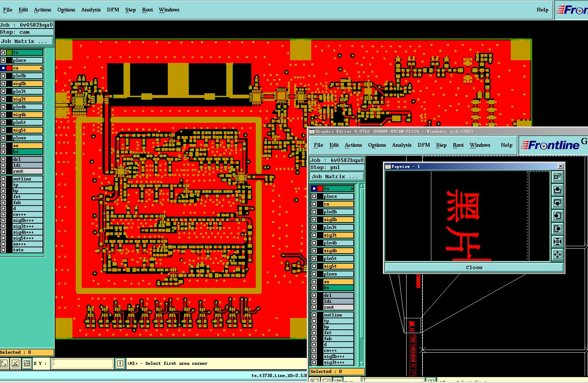The image size is (588, 383).
Task: Select ldi layer row in cam window
Action: pos(27,165)
